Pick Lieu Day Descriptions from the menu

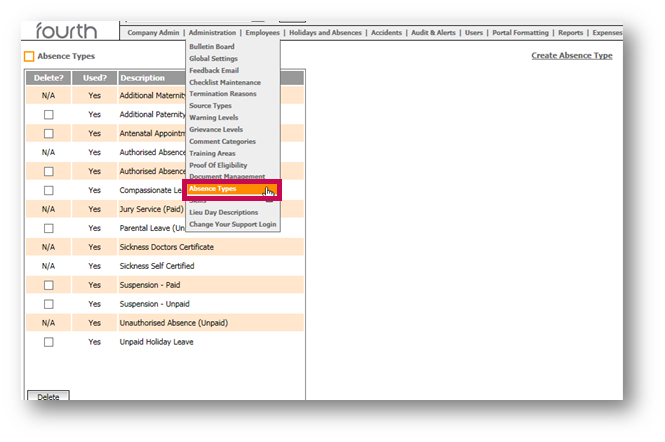point(223,212)
